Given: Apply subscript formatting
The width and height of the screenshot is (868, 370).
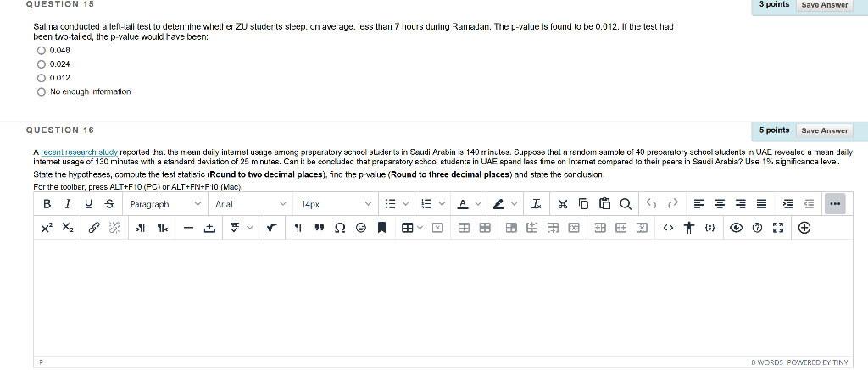Looking at the screenshot, I should click(67, 227).
